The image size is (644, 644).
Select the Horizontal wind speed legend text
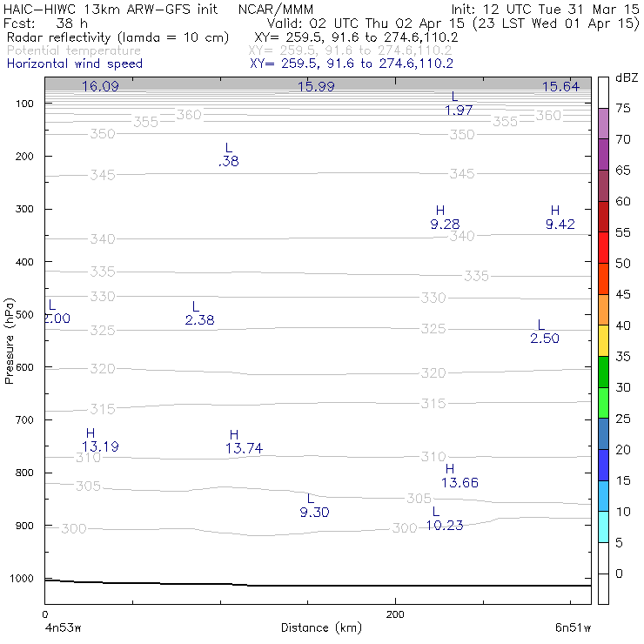pyautogui.click(x=75, y=64)
